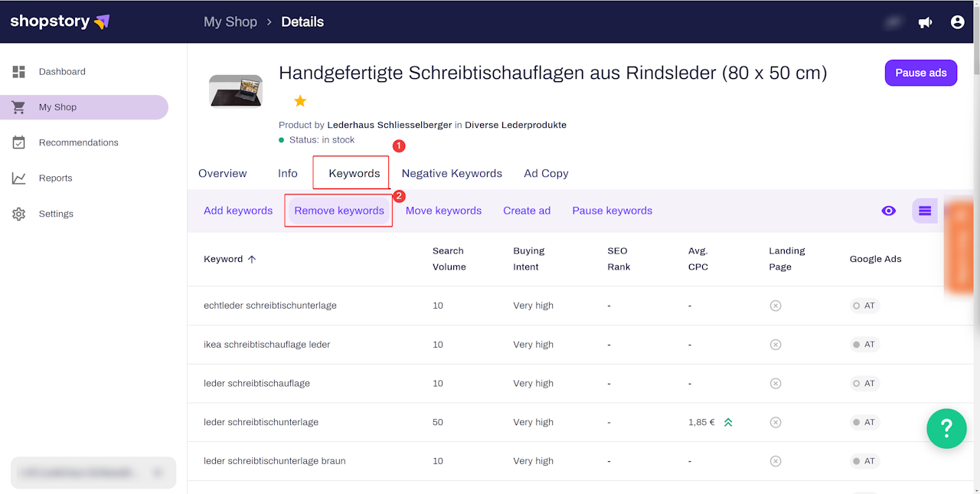Open Settings gear icon in sidebar
Viewport: 980px width, 494px height.
19,214
